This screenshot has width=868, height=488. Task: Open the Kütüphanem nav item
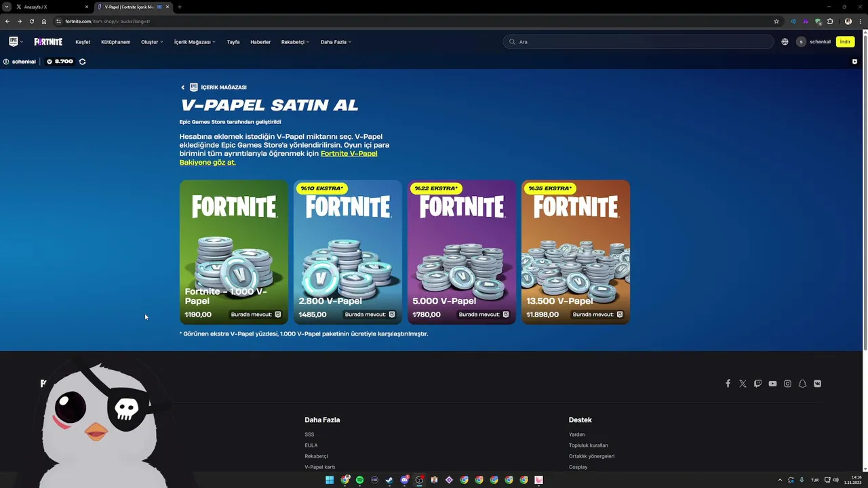click(x=115, y=42)
